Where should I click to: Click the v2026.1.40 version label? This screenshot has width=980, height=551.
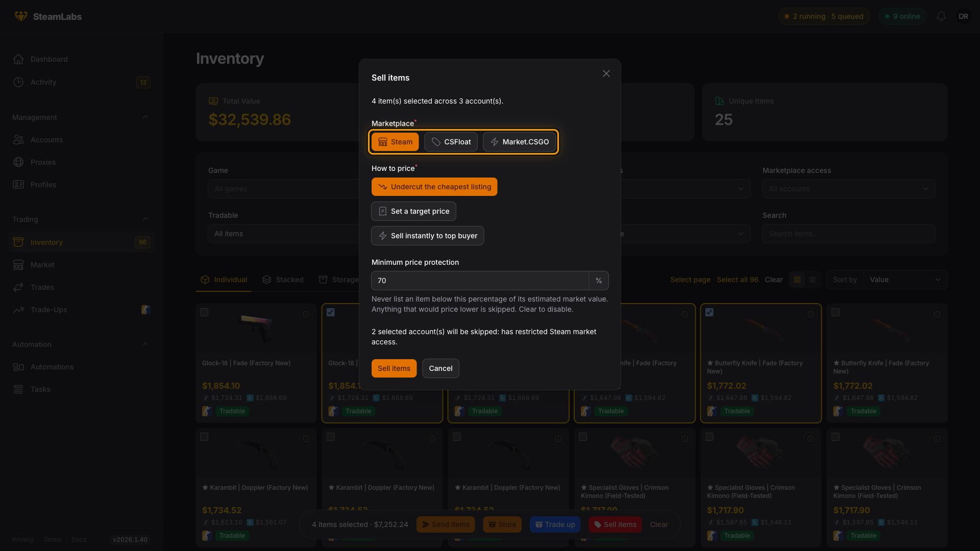[130, 540]
